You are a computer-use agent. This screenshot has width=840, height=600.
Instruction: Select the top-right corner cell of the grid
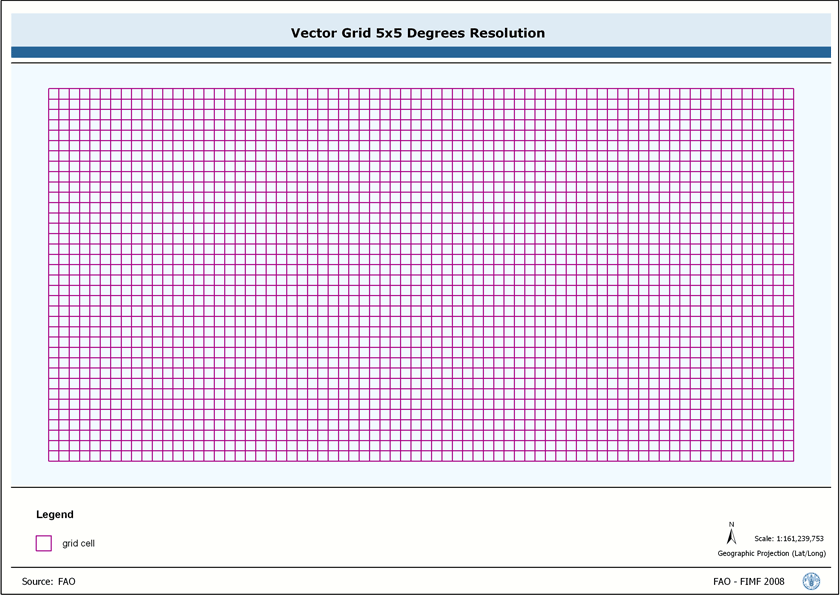[788, 94]
